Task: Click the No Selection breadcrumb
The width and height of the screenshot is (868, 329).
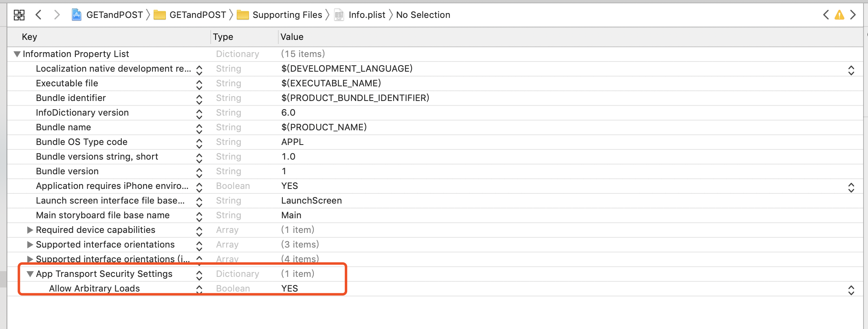Action: point(423,15)
